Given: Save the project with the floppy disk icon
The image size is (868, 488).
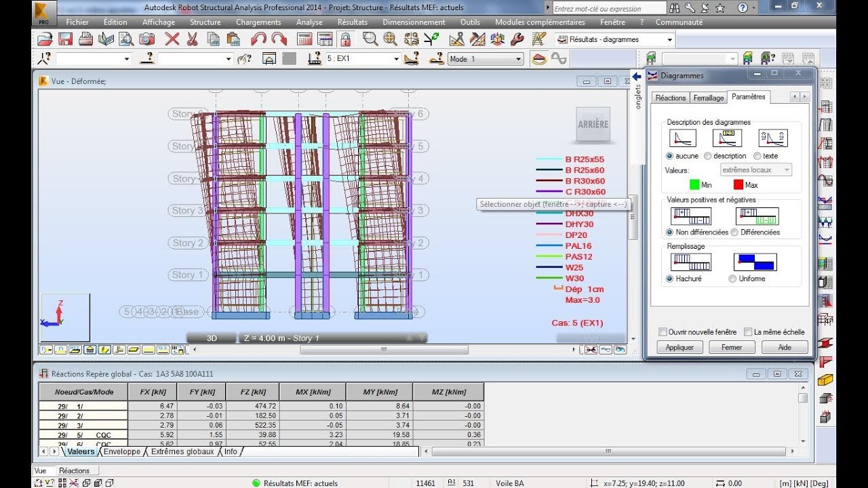Looking at the screenshot, I should (x=65, y=39).
